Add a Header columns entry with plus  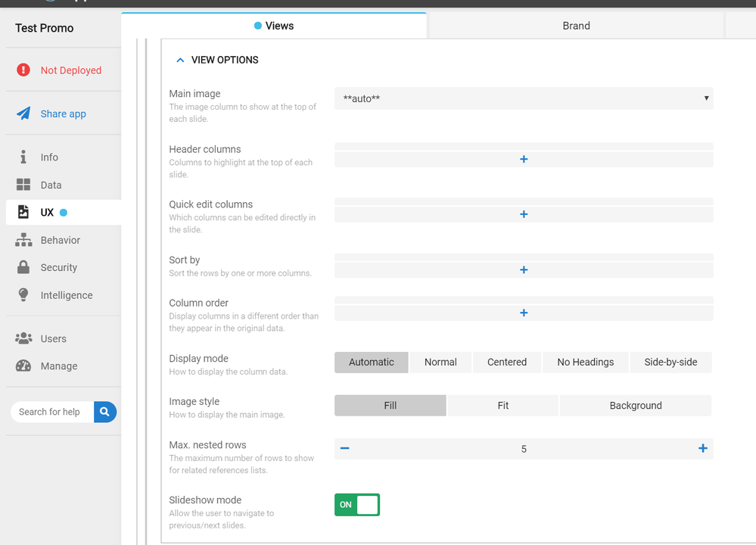pos(524,159)
